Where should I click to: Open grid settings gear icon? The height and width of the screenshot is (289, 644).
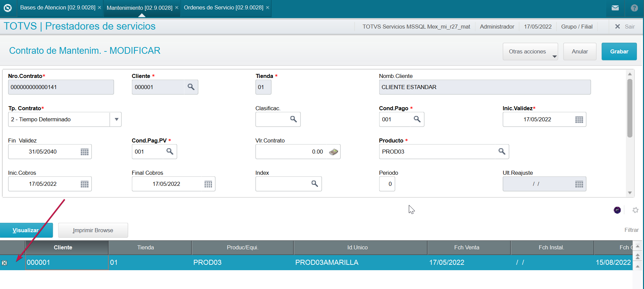(x=635, y=210)
